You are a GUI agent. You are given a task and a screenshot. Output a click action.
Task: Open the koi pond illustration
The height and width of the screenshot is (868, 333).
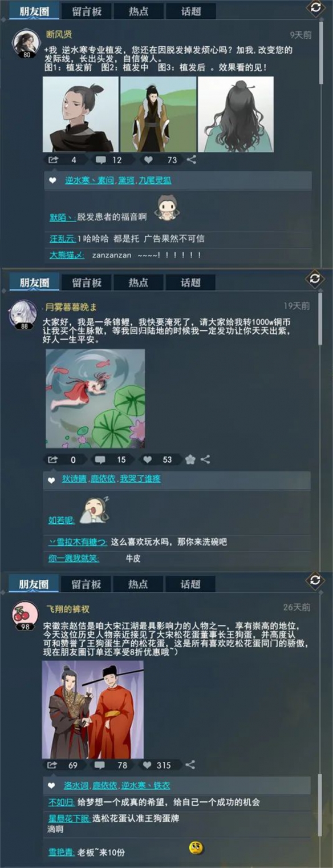point(95,398)
